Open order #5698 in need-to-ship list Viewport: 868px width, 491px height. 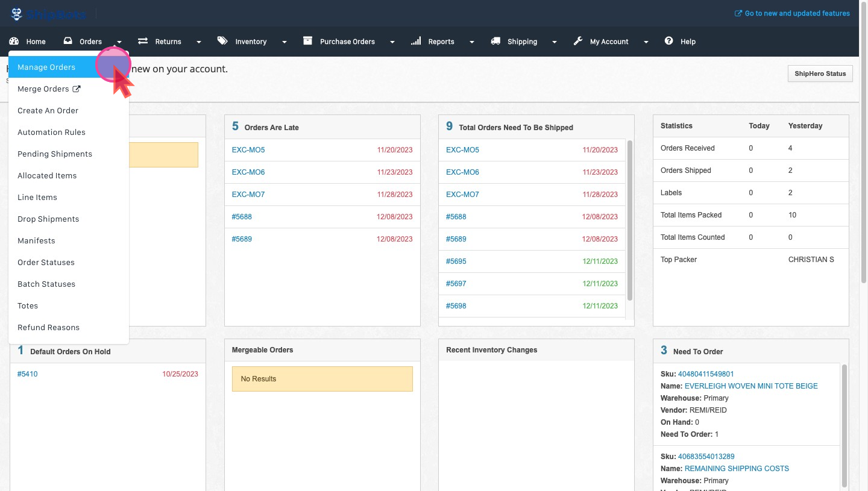(x=456, y=306)
